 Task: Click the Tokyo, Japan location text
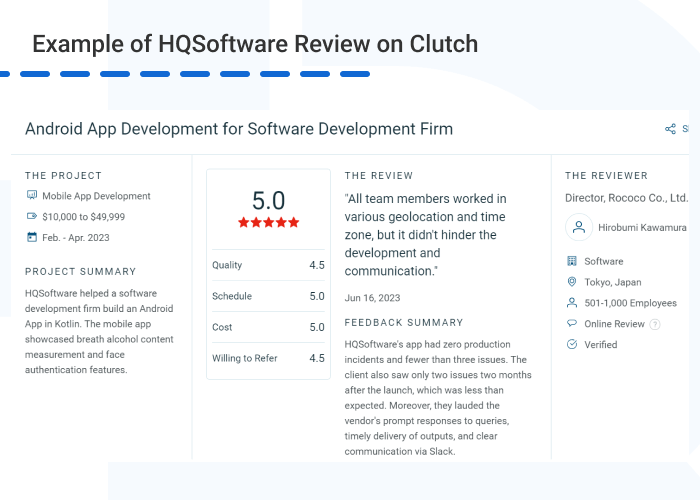coord(613,282)
